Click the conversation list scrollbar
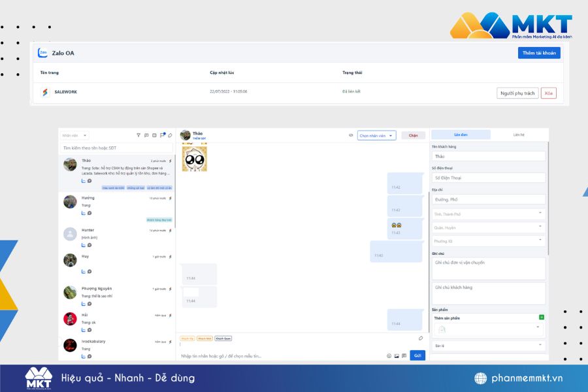 174,191
